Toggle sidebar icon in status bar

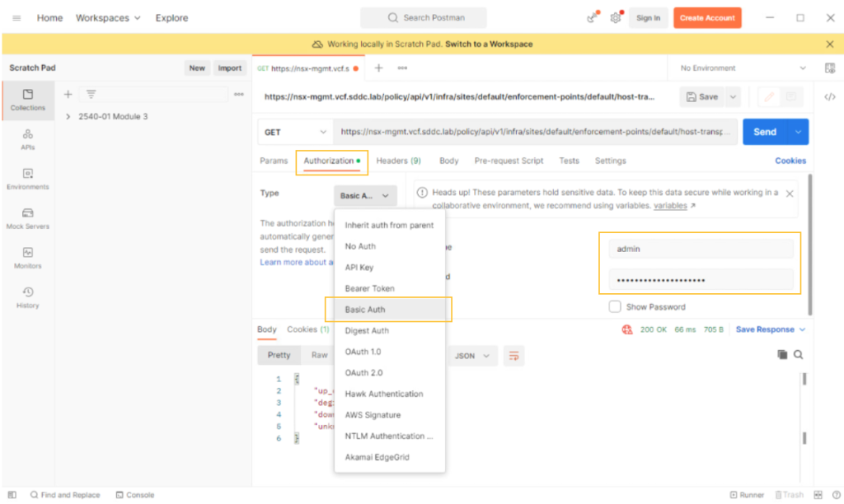click(x=12, y=495)
